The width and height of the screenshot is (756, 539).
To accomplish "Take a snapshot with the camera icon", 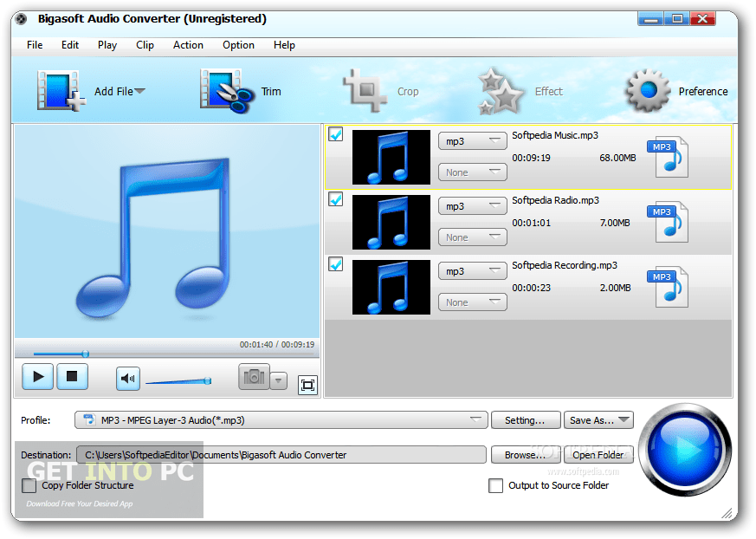I will point(254,376).
